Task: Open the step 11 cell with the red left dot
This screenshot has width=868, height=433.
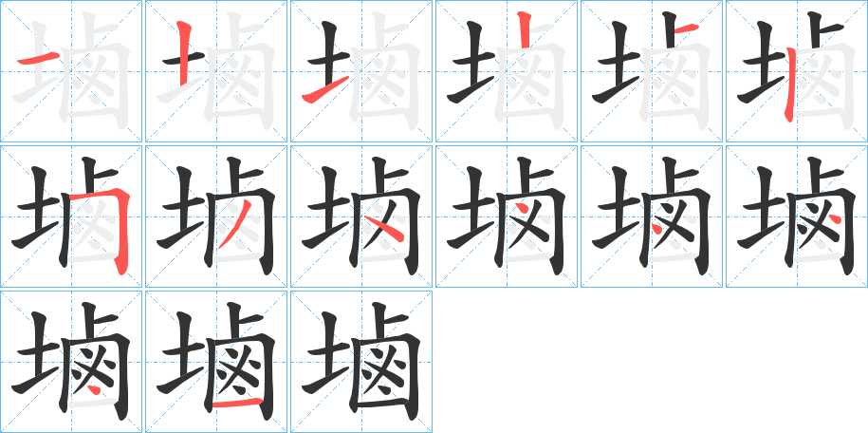Action: (x=652, y=216)
